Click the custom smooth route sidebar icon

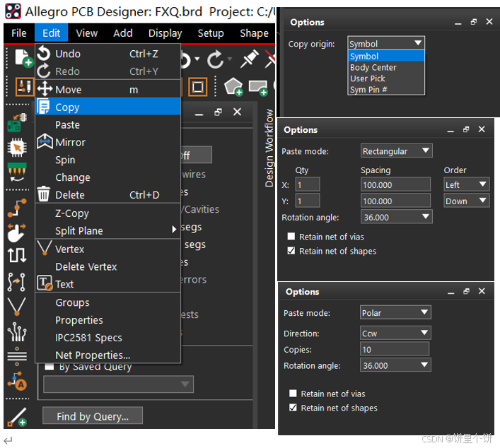click(x=16, y=282)
